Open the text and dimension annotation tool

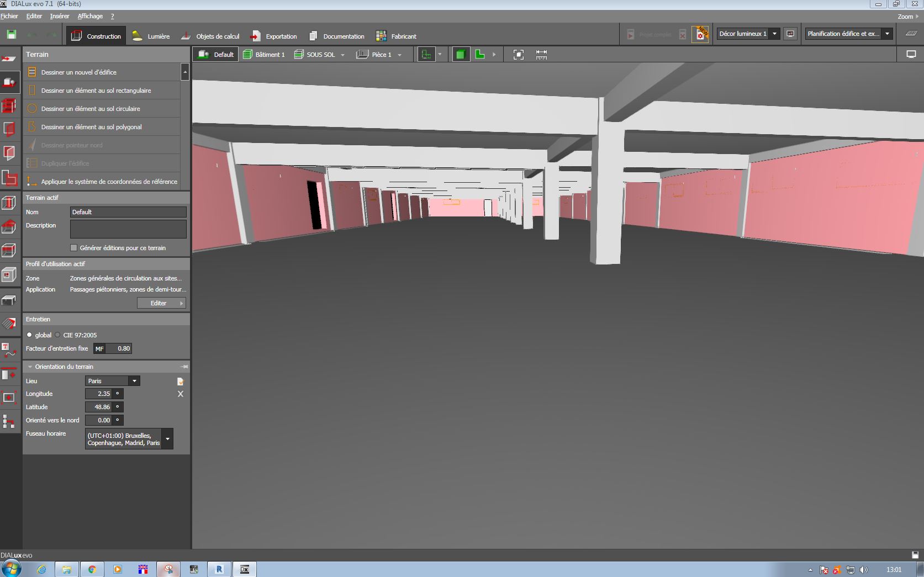pos(9,350)
